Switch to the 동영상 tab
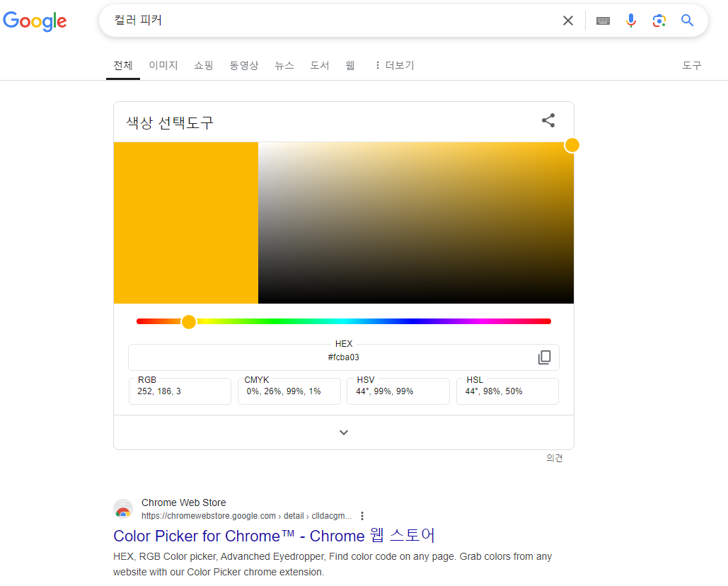Screen dimensions: 728x586 [x=244, y=66]
